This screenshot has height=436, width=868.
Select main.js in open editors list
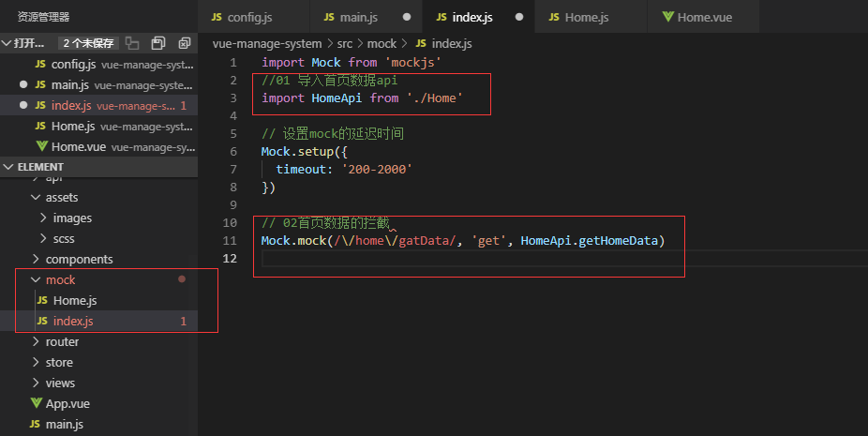(x=98, y=84)
